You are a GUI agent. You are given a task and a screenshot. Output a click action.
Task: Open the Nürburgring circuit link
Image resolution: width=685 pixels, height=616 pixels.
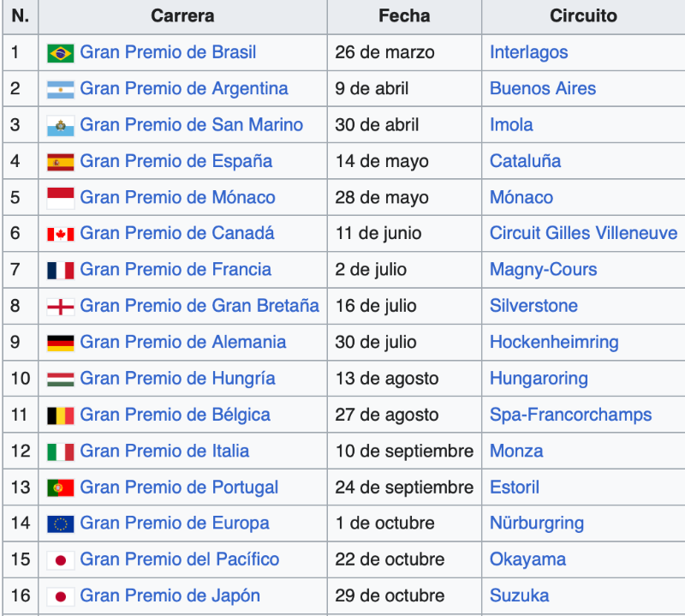pyautogui.click(x=537, y=523)
